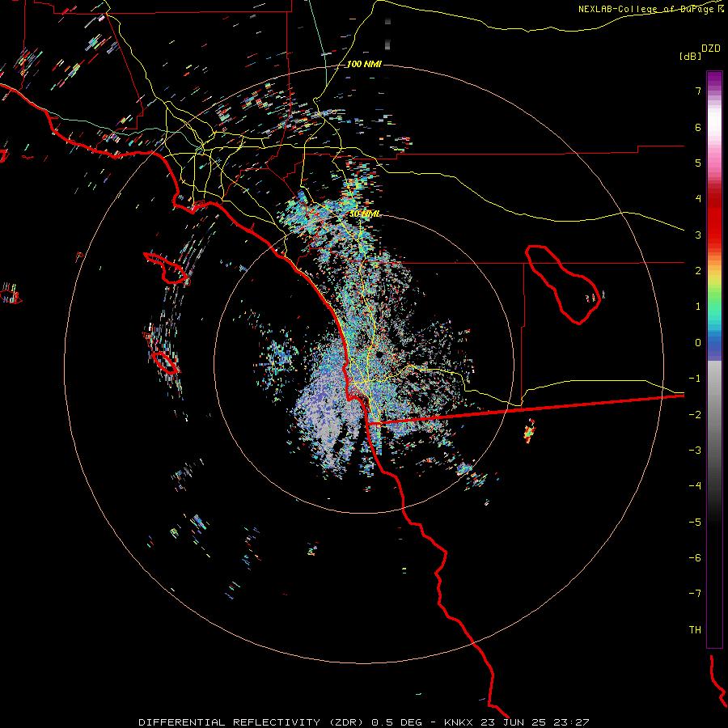The width and height of the screenshot is (728, 728).
Task: Click the -7 value on the scale
Action: pyautogui.click(x=695, y=594)
